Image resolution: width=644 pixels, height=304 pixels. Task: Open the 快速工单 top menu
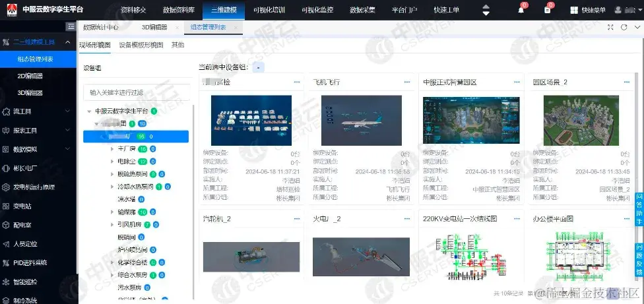(446, 11)
